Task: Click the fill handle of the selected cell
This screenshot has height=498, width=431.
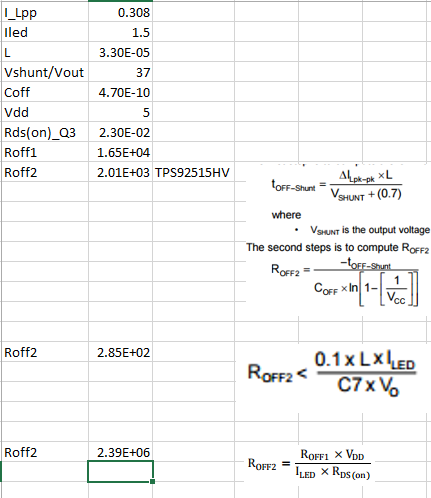Action: point(153,481)
